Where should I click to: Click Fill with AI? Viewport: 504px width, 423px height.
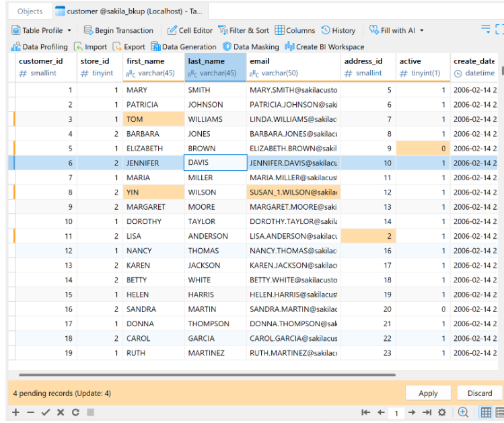(x=392, y=30)
